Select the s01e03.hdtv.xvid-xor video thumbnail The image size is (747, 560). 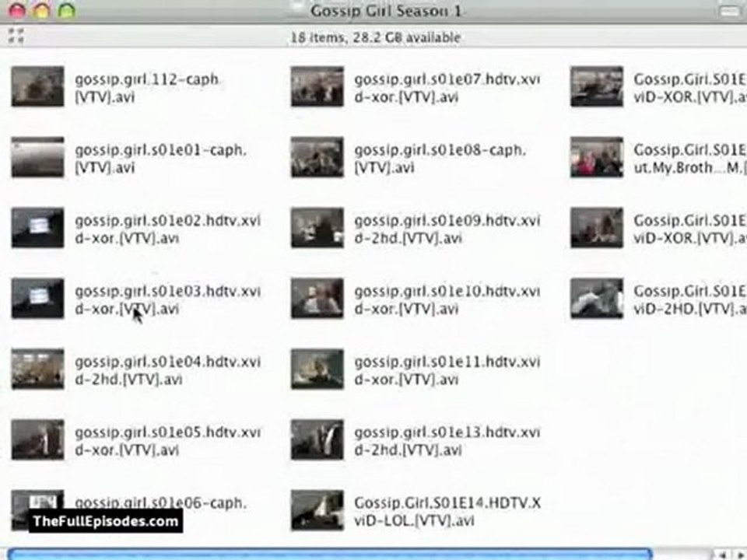[37, 298]
